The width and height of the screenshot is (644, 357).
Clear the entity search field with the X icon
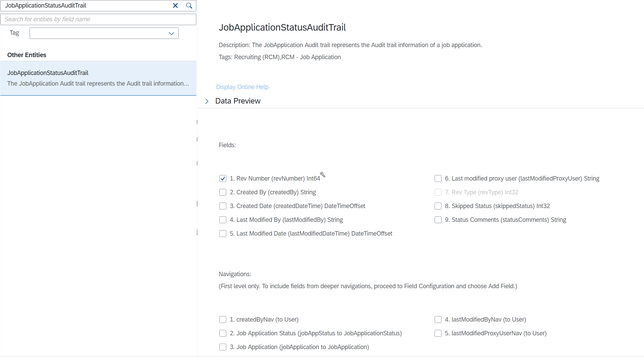point(175,6)
